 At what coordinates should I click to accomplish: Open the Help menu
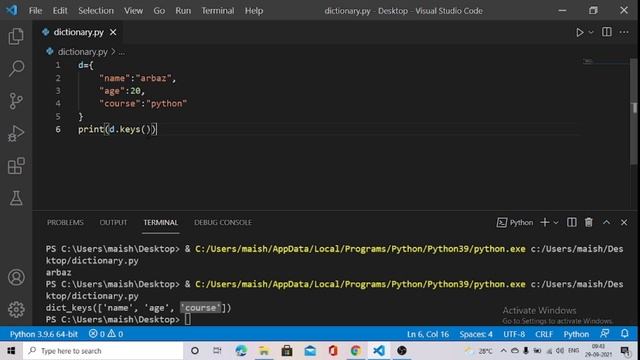pyautogui.click(x=254, y=11)
